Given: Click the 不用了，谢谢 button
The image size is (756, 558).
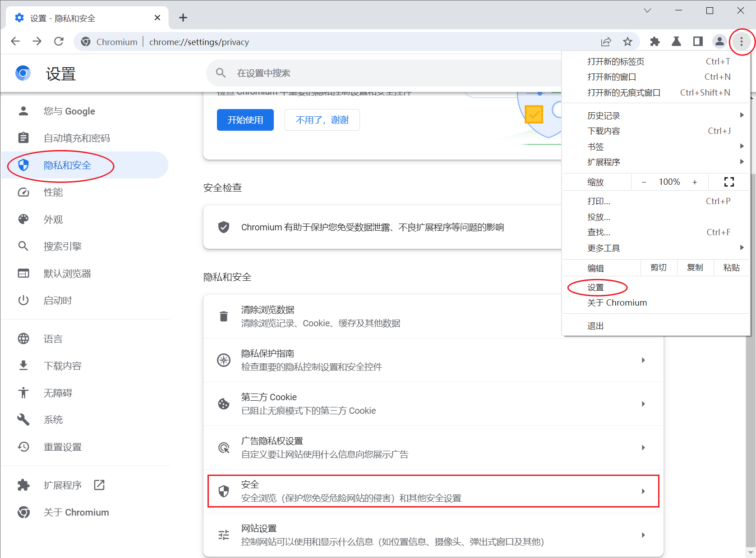Looking at the screenshot, I should click(x=322, y=120).
